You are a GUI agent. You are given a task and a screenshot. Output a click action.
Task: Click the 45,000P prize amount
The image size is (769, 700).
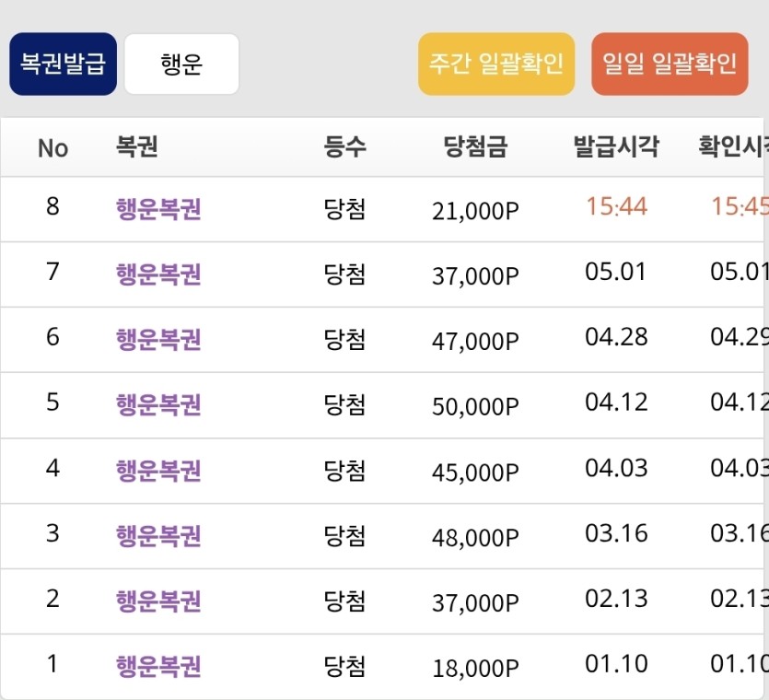[475, 472]
